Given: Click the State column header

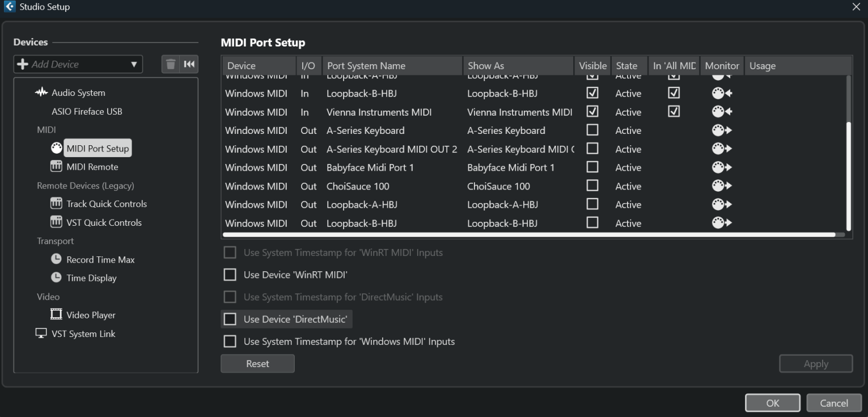Looking at the screenshot, I should click(629, 66).
